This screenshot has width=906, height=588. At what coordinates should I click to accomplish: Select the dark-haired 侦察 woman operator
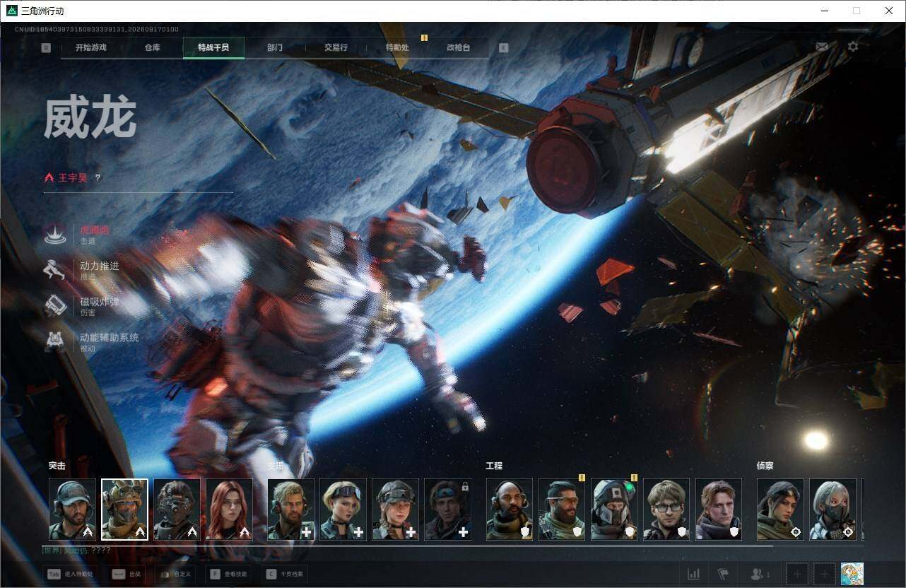pos(780,510)
